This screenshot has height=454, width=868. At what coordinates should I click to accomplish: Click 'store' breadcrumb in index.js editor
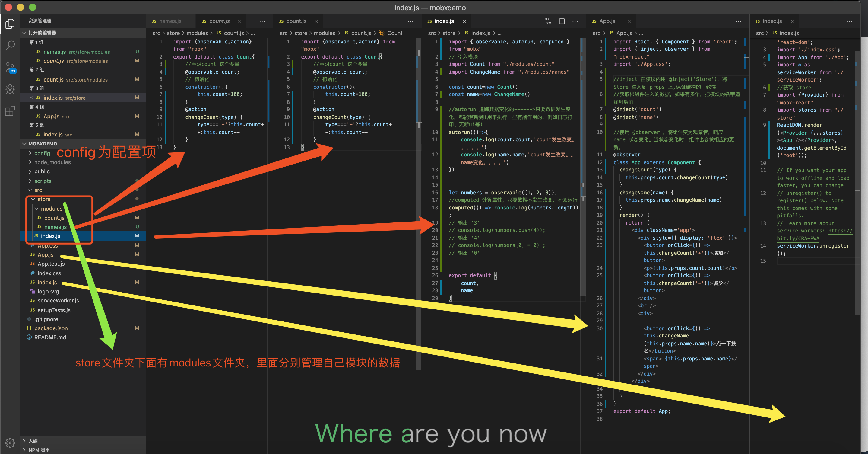(x=449, y=33)
